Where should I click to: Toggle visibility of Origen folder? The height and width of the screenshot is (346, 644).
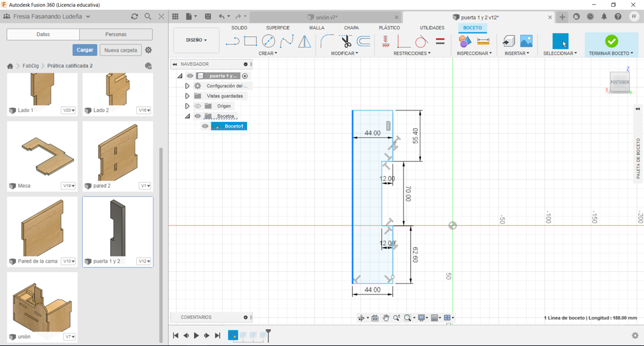197,106
